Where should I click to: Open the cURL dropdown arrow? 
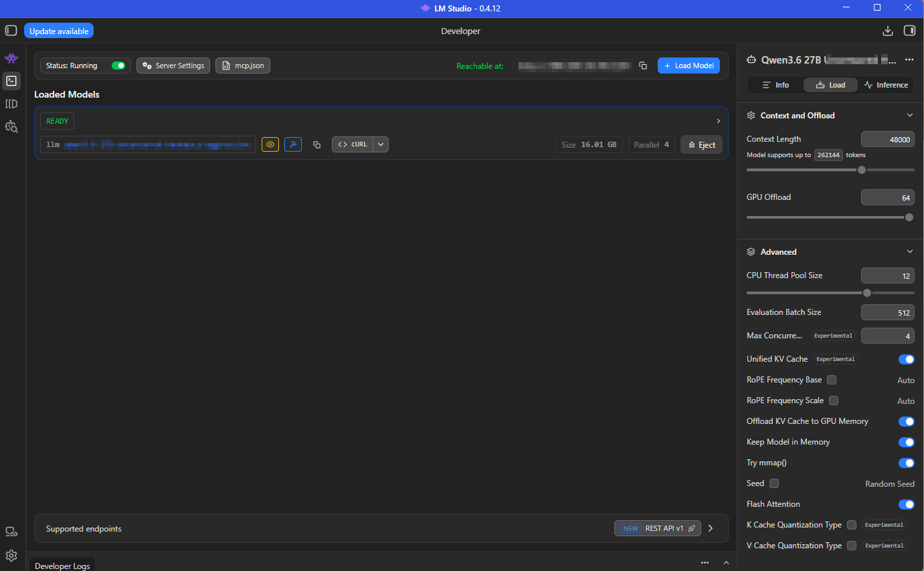[381, 144]
